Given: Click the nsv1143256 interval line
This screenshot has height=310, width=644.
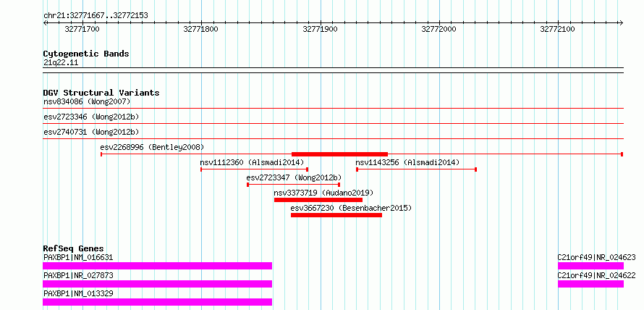Looking at the screenshot, I should [x=417, y=169].
